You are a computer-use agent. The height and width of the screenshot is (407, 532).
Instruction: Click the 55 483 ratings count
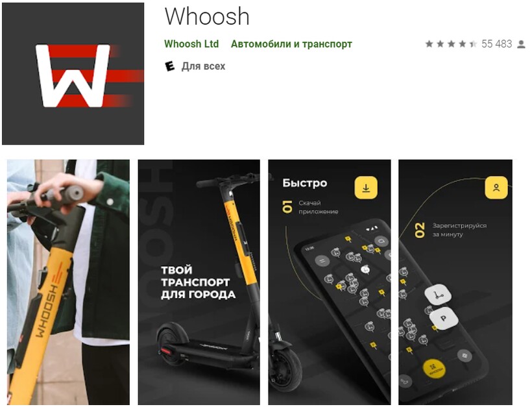(497, 43)
